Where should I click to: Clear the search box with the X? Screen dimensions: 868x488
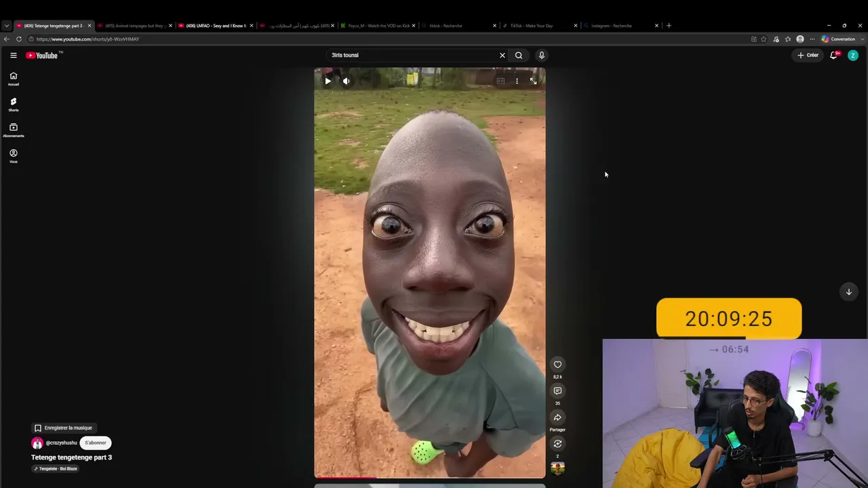tap(502, 56)
